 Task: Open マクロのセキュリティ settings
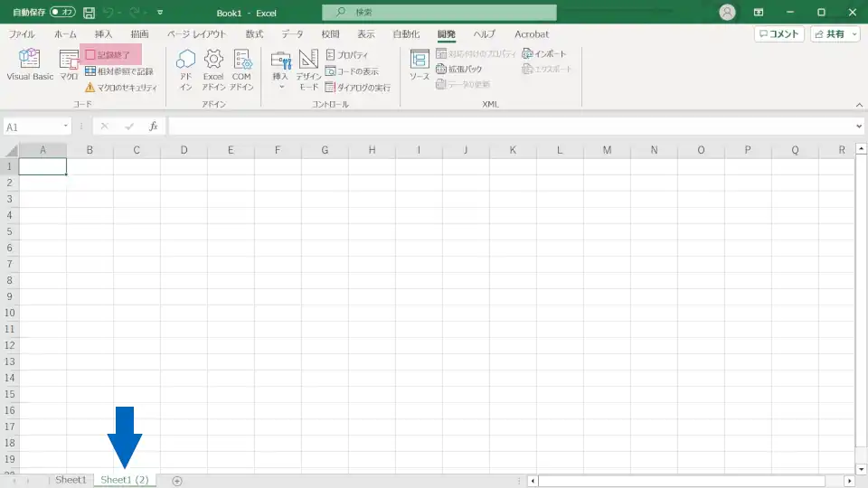(121, 88)
